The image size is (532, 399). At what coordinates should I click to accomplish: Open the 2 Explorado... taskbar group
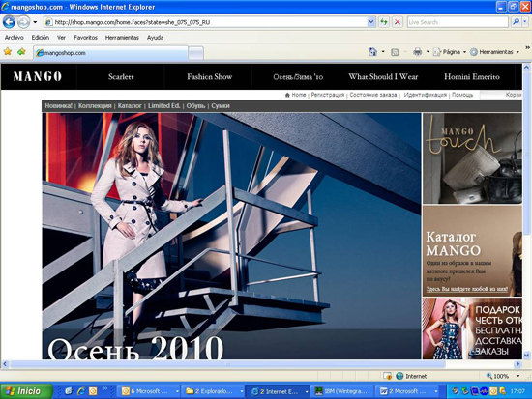point(213,391)
